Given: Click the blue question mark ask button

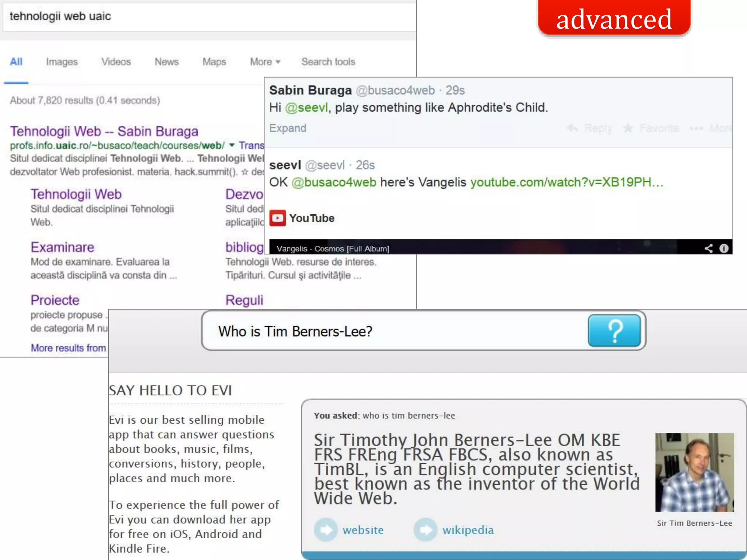Looking at the screenshot, I should (x=614, y=331).
